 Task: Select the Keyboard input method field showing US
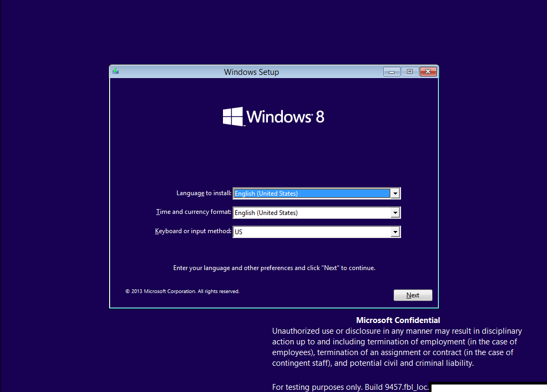point(317,232)
